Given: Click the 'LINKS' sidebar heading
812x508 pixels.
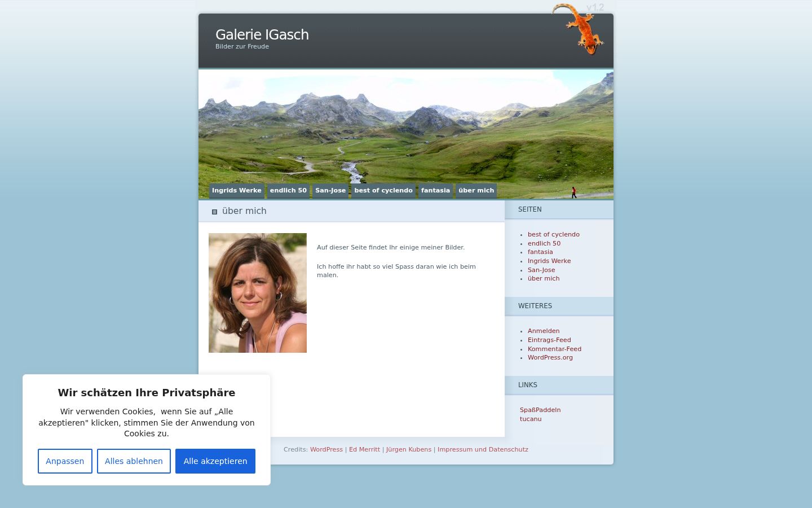Looking at the screenshot, I should pyautogui.click(x=528, y=385).
